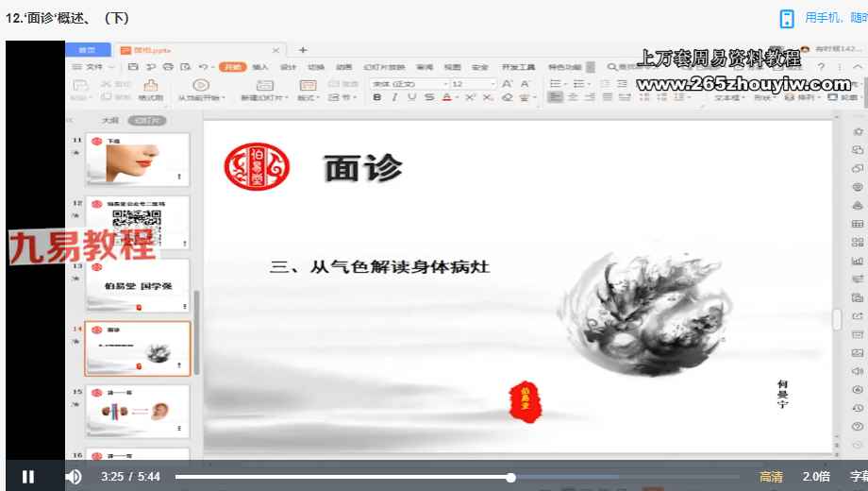The width and height of the screenshot is (868, 491).
Task: Switch to the 插入 ribbon tab
Action: pyautogui.click(x=259, y=67)
